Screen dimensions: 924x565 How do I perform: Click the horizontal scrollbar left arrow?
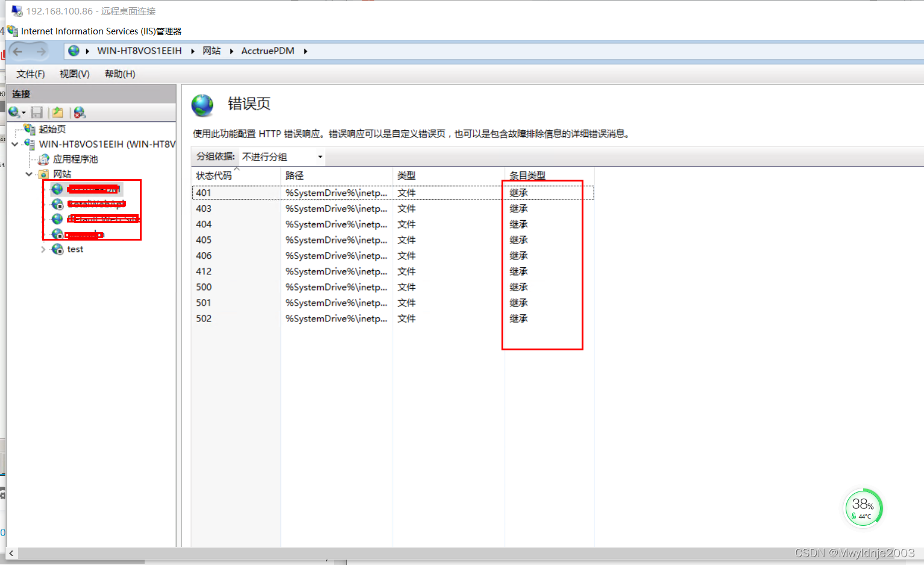tap(11, 553)
